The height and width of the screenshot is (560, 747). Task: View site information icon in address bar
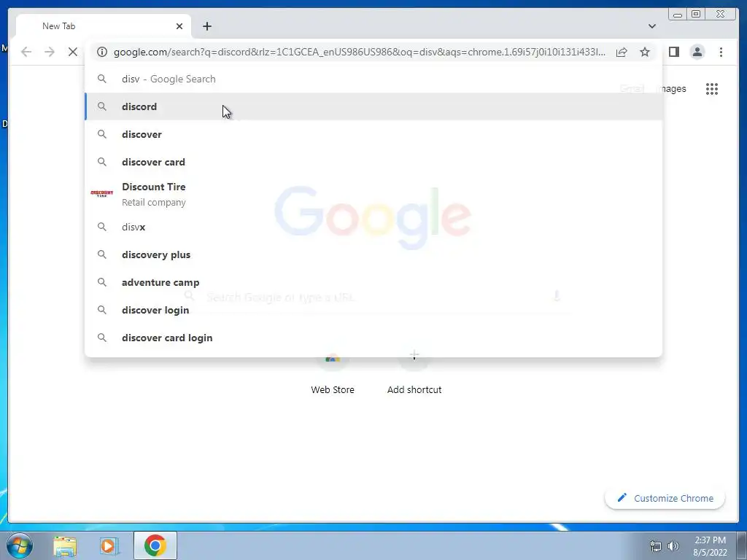coord(102,52)
